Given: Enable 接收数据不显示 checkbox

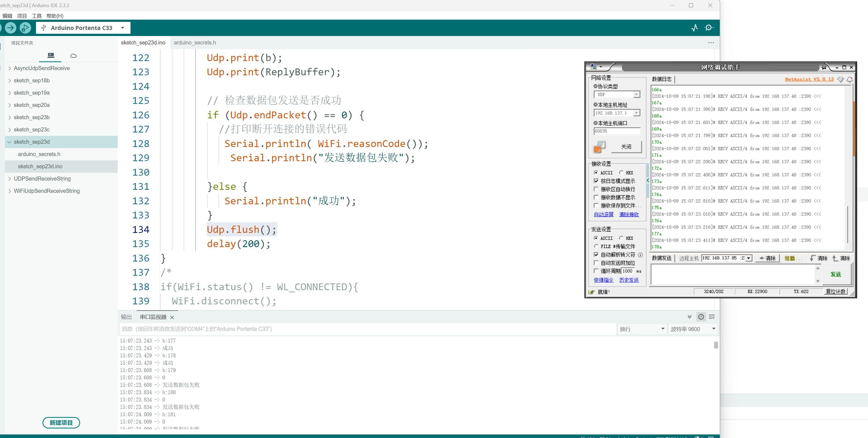Looking at the screenshot, I should (x=596, y=197).
